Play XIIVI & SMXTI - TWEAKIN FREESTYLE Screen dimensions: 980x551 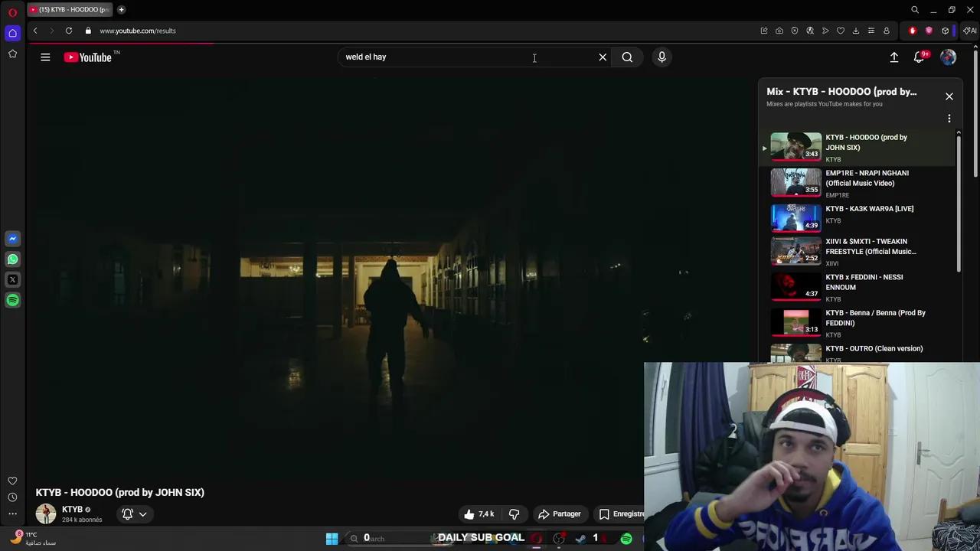pos(856,253)
